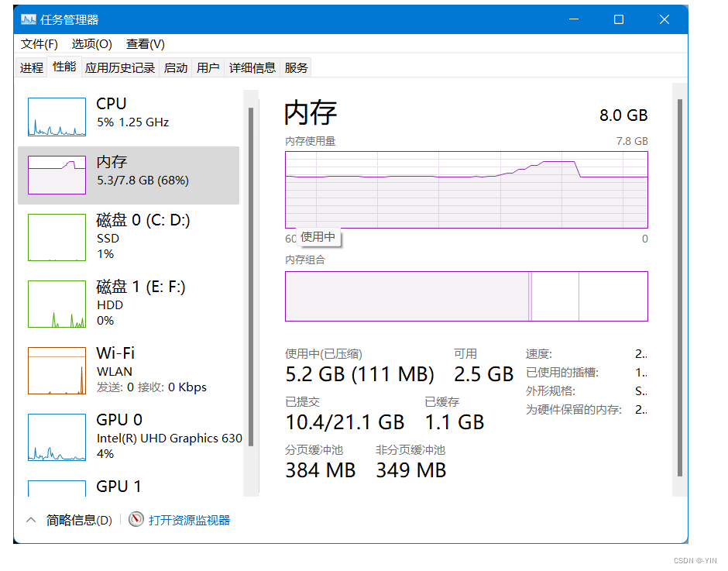Click the 已使用的插槽: label
Viewport: 728px width, 571px height.
pyautogui.click(x=562, y=373)
